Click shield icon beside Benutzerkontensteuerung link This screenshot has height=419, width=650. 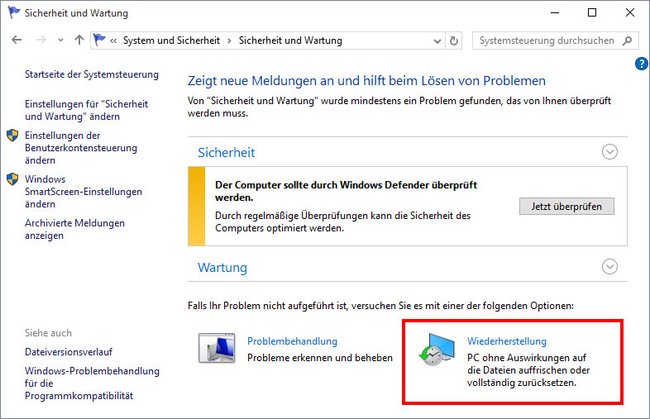(x=12, y=135)
